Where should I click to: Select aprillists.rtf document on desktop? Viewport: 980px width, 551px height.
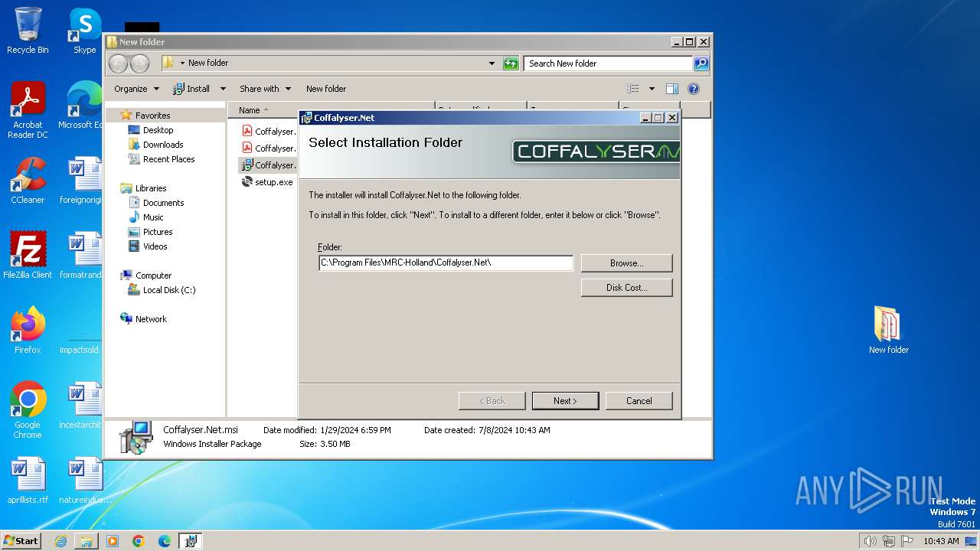[x=28, y=481]
